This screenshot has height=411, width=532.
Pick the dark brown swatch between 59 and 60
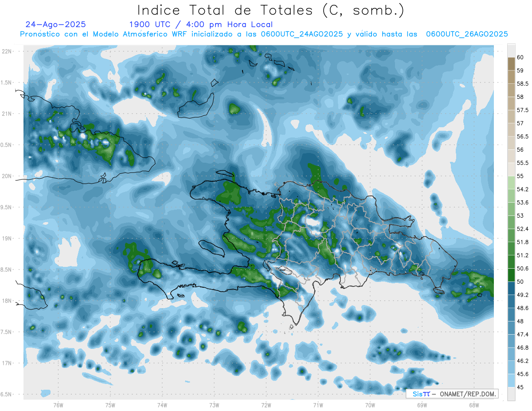pyautogui.click(x=511, y=64)
